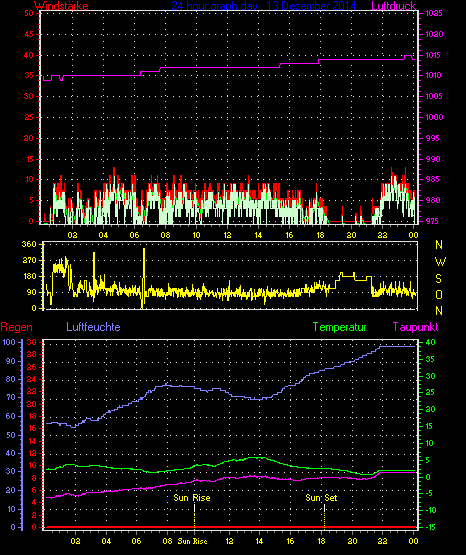The image size is (466, 555).
Task: Click humidity axis value 70
Action: [x=11, y=397]
